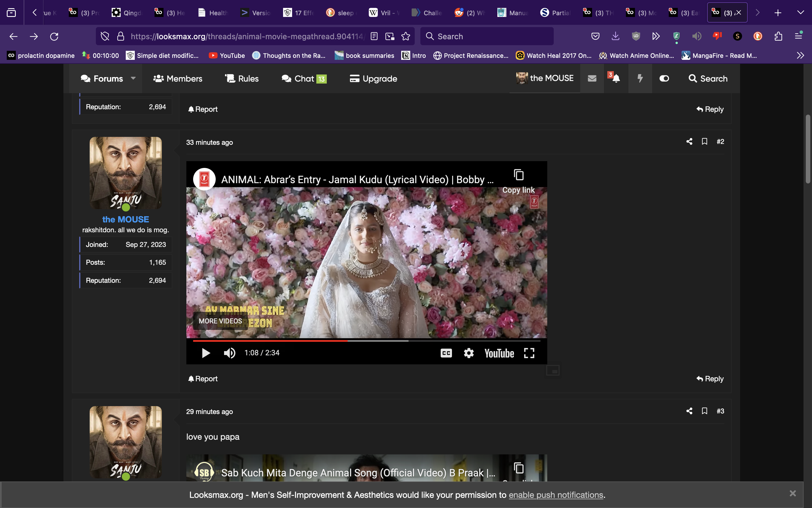Open the prolactin dopamine bookmark

[x=41, y=55]
